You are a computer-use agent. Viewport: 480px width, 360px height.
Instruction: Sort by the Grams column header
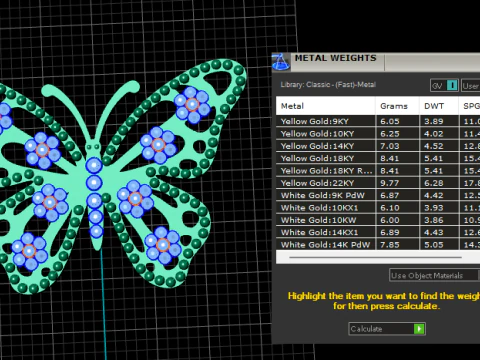[x=397, y=106]
